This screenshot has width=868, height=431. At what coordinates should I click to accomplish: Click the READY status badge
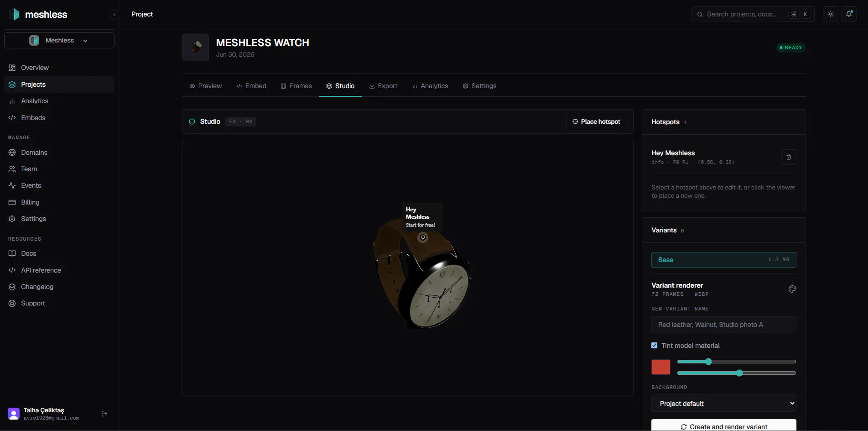pos(791,47)
